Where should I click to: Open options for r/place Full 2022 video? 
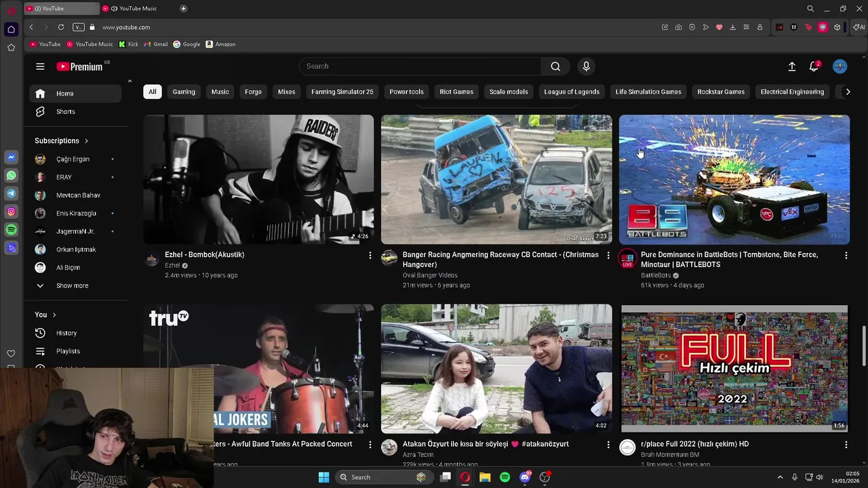click(846, 445)
